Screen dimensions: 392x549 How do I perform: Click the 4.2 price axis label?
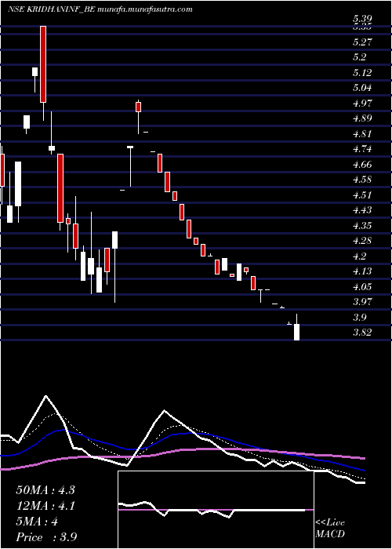[x=360, y=256]
